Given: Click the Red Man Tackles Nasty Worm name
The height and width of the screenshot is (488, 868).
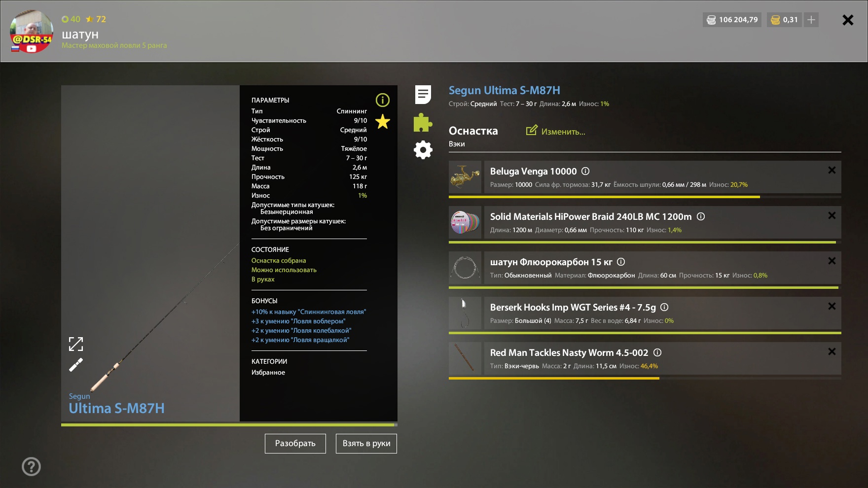Looking at the screenshot, I should coord(569,352).
